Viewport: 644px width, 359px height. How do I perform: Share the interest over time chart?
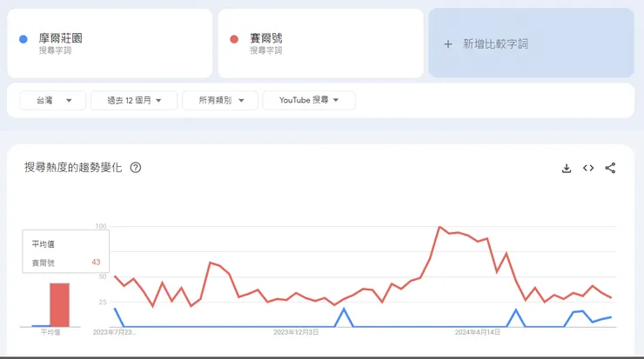[x=610, y=168]
